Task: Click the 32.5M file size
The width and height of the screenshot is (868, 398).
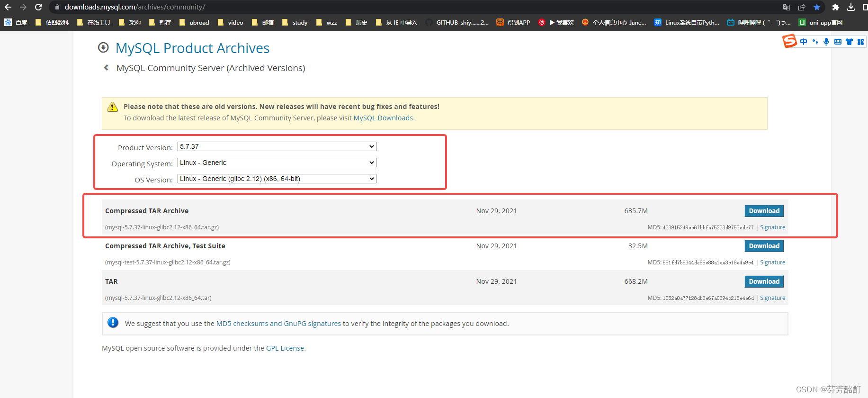Action: (x=638, y=246)
